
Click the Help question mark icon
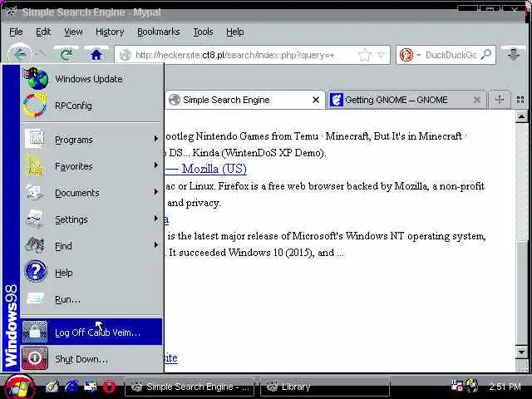pos(35,272)
